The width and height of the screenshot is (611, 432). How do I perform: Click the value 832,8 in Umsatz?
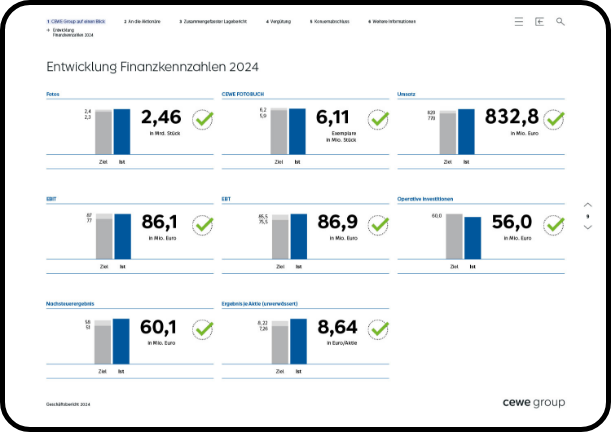click(x=512, y=117)
